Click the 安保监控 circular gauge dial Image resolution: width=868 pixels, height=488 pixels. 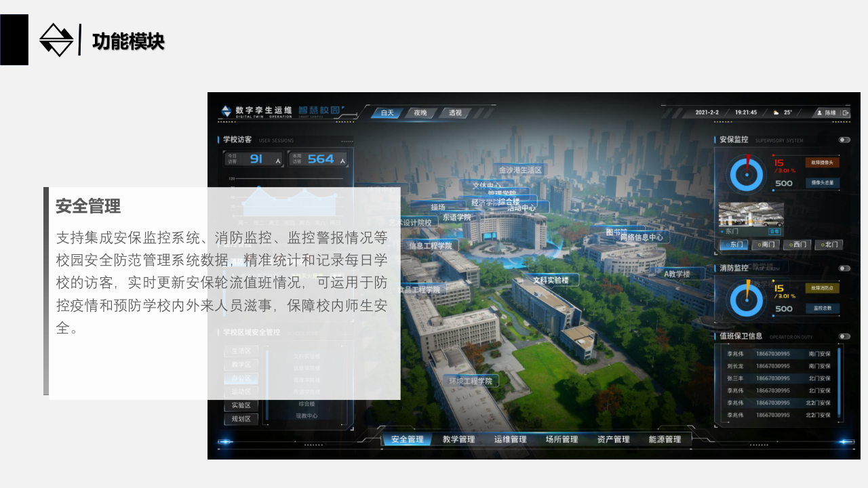coord(747,174)
